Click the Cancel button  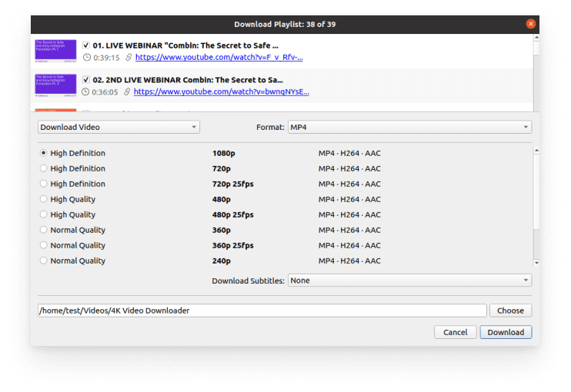click(456, 332)
